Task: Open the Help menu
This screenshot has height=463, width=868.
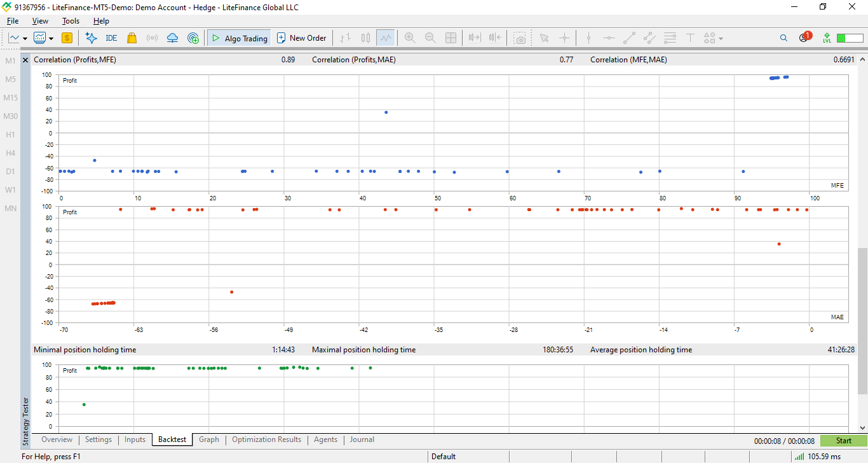Action: click(x=101, y=21)
